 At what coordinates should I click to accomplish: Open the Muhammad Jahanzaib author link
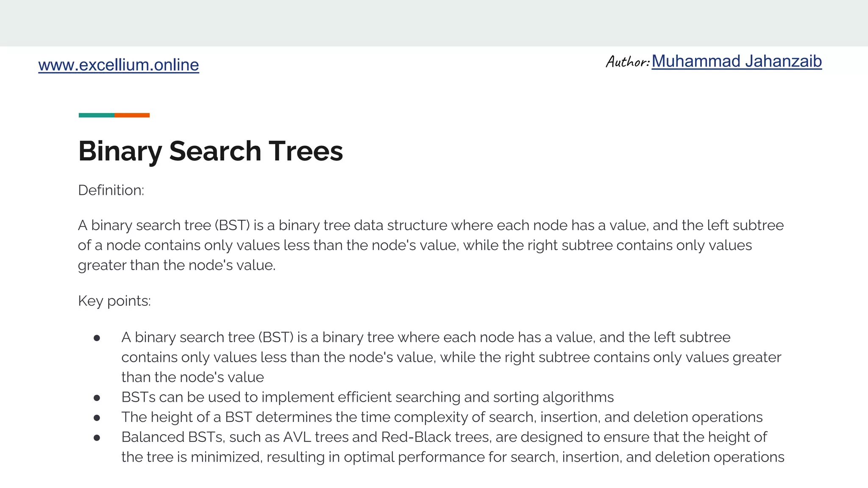point(737,61)
